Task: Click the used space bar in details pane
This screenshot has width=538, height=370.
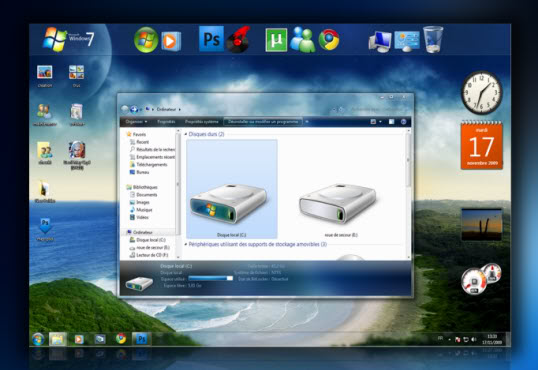Action: click(211, 278)
